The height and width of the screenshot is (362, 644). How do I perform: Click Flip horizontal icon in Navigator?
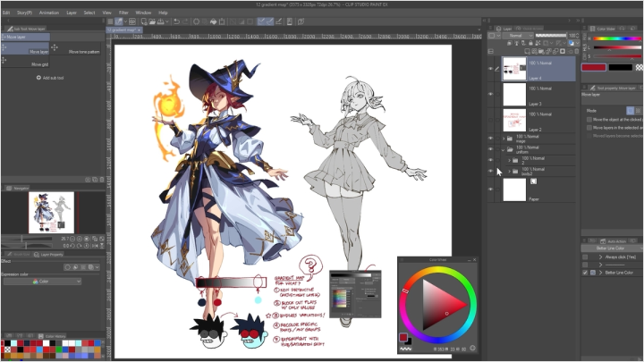tap(95, 246)
